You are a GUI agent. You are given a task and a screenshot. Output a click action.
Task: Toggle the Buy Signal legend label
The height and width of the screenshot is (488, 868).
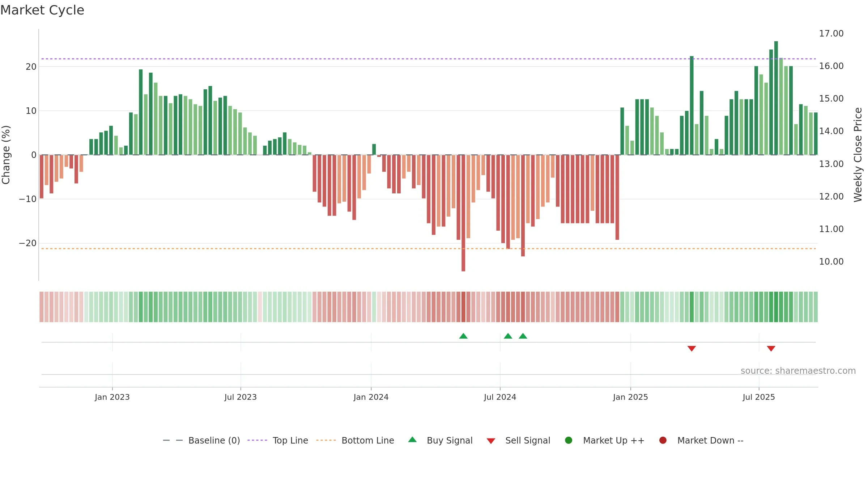(450, 440)
